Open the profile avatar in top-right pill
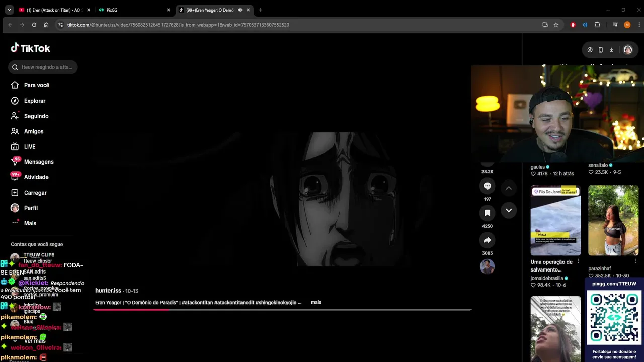This screenshot has height=362, width=644. pyautogui.click(x=627, y=50)
